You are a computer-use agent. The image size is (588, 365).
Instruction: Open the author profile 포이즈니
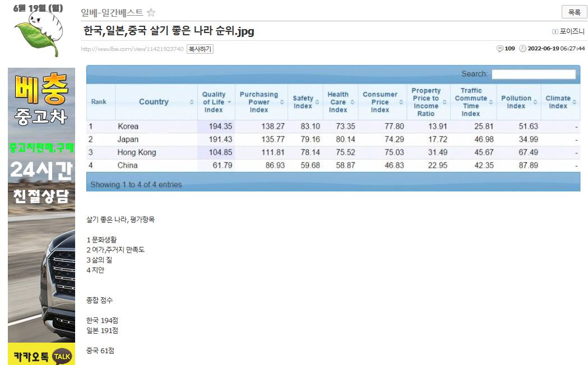pos(572,31)
